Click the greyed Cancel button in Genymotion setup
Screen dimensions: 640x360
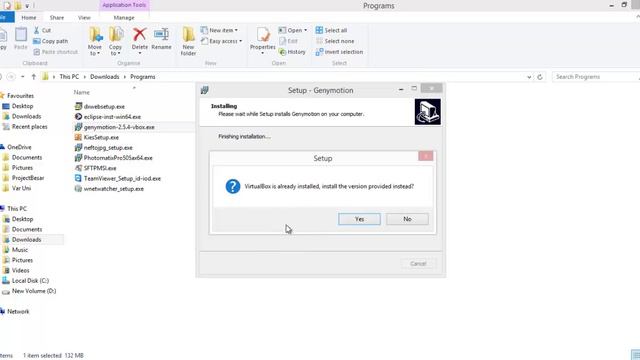pyautogui.click(x=418, y=264)
